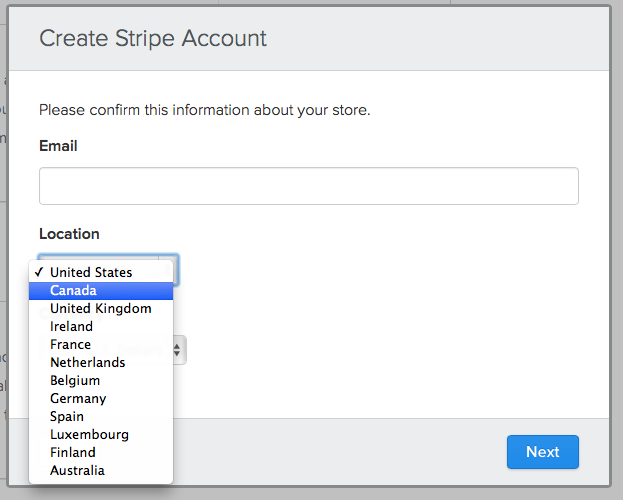Viewport: 623px width, 500px height.
Task: Choose Canada from the location dropdown
Action: [x=101, y=291]
